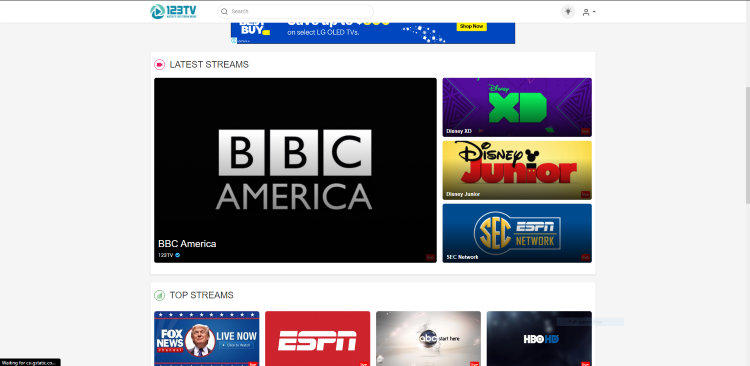Click the page vertical scrollbar
This screenshot has width=750, height=366.
pos(747,145)
